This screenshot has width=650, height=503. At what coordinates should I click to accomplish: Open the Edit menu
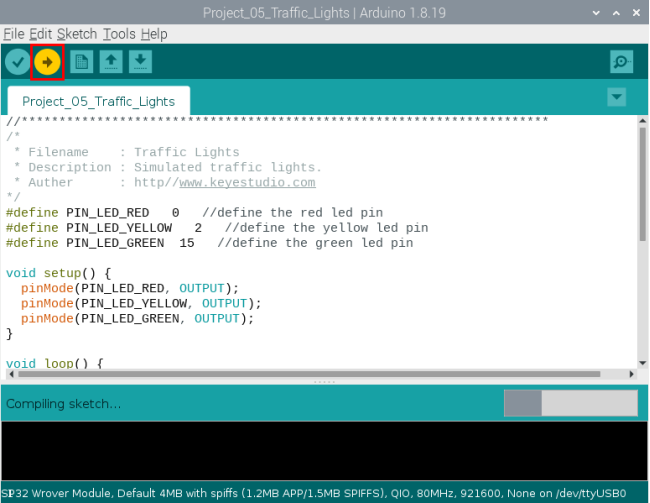click(x=40, y=34)
